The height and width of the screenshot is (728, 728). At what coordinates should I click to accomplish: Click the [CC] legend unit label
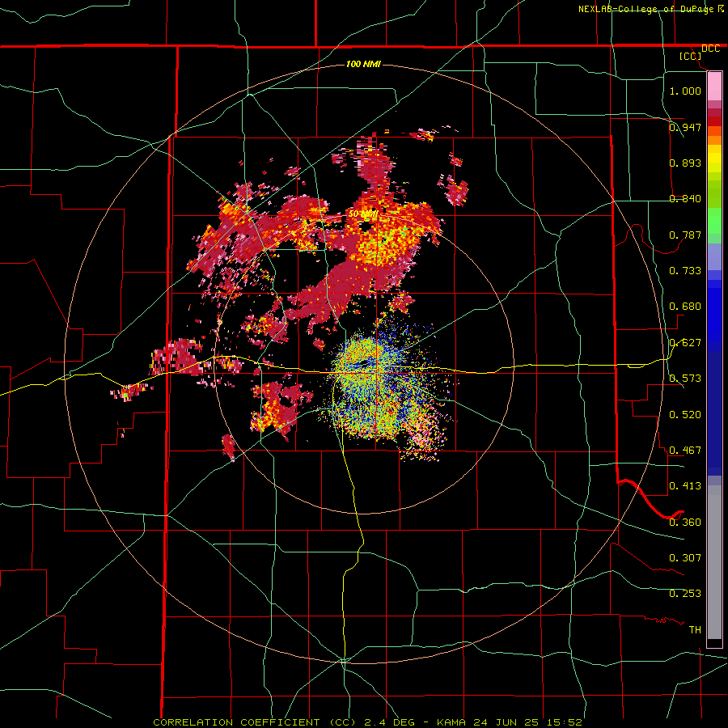pos(691,56)
